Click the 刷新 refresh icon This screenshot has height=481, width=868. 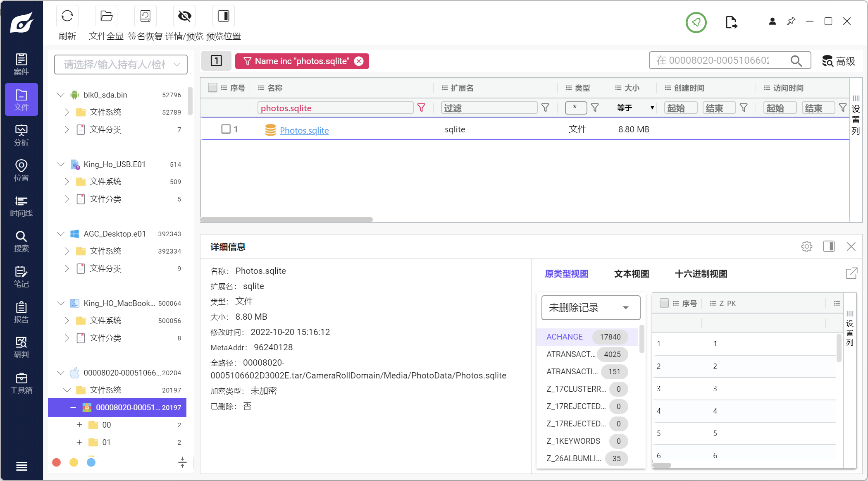click(67, 16)
